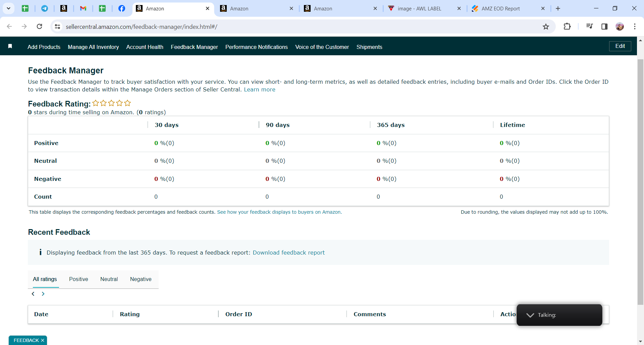Click the Date column header
Viewport: 644px width, 345px height.
[x=41, y=314]
